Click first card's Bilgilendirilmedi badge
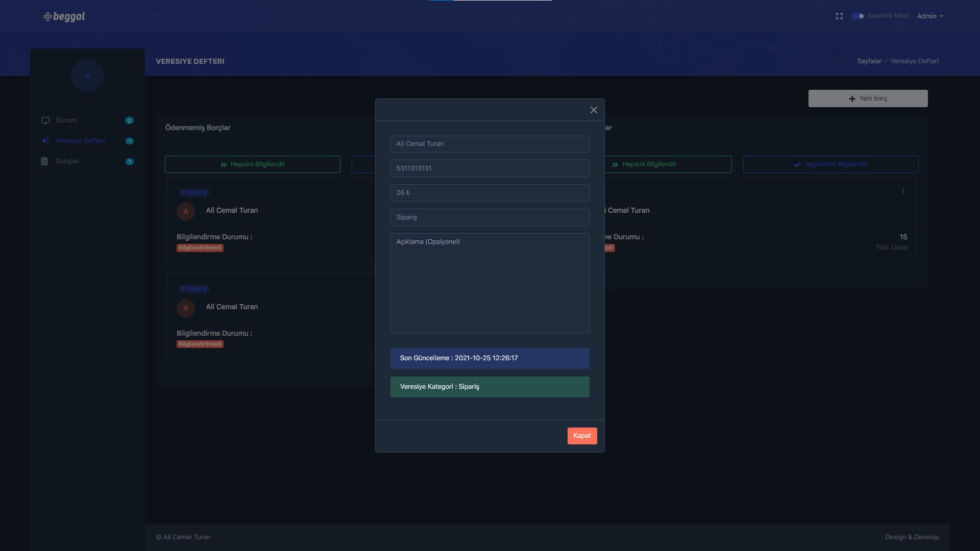Screen dimensions: 980x551 point(200,248)
